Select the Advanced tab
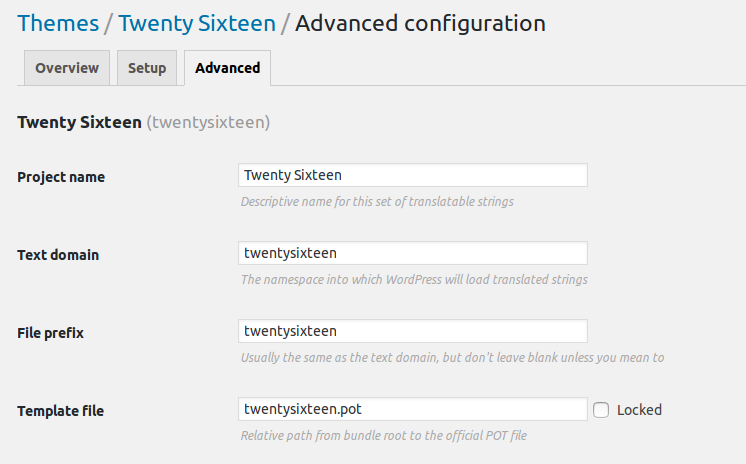The height and width of the screenshot is (464, 746). click(x=227, y=68)
